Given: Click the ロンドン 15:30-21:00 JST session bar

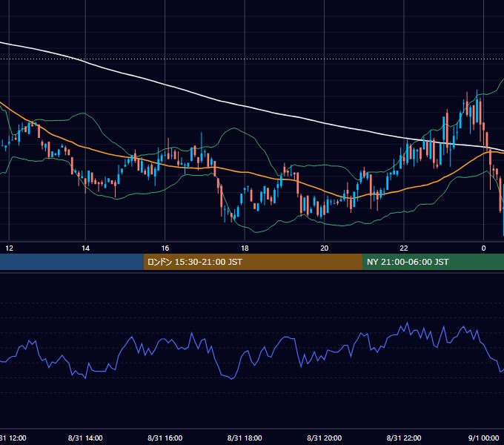Looking at the screenshot, I should pos(253,262).
